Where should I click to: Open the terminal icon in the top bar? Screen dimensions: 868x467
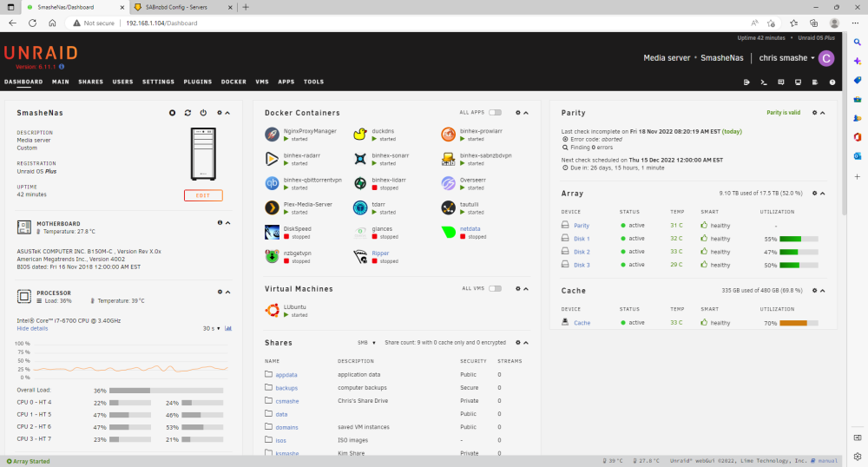tap(764, 82)
